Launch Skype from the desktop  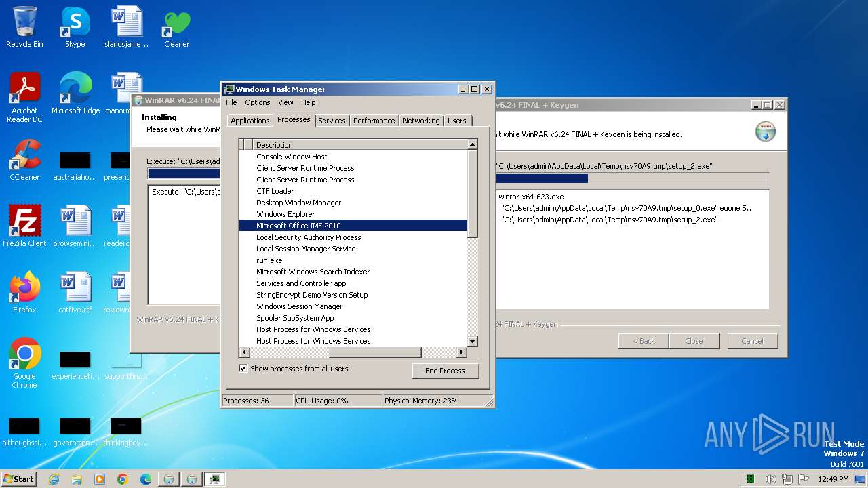pos(75,27)
